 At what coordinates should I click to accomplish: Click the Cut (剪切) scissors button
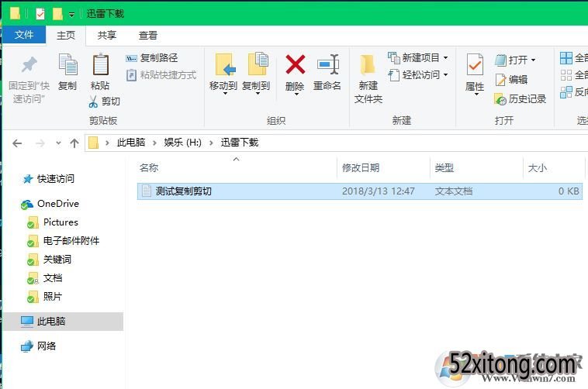(x=105, y=102)
